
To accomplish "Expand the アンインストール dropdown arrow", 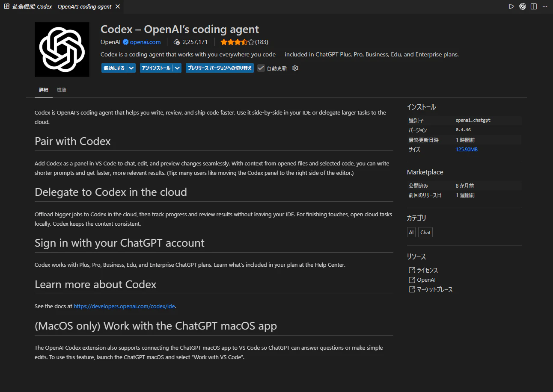I will 177,68.
